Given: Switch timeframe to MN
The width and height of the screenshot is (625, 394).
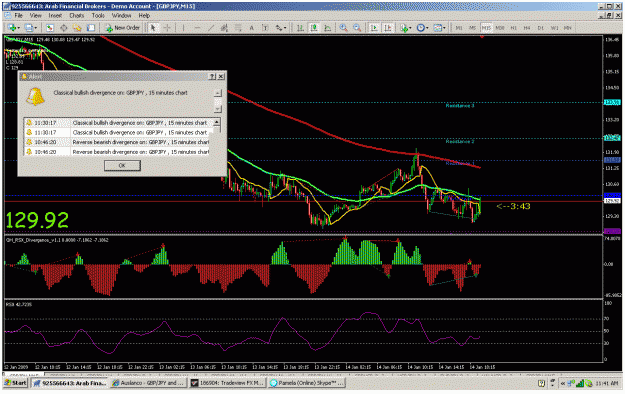Looking at the screenshot, I should point(568,28).
